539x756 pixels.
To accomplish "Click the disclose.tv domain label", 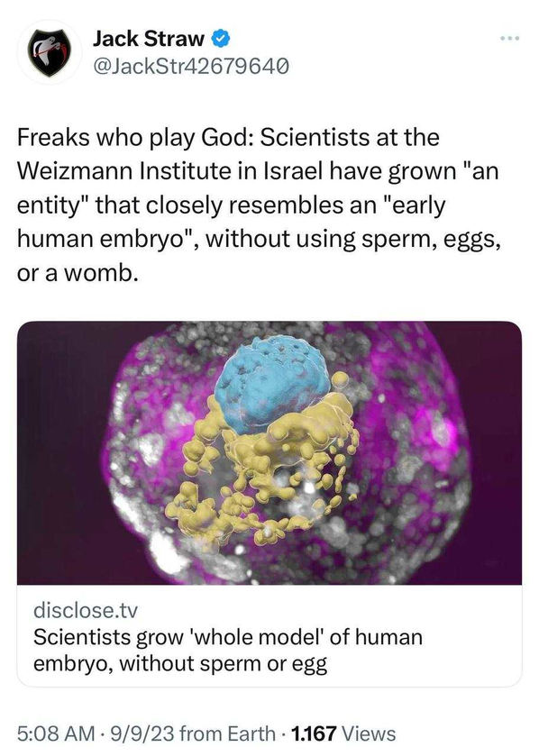I will point(86,610).
